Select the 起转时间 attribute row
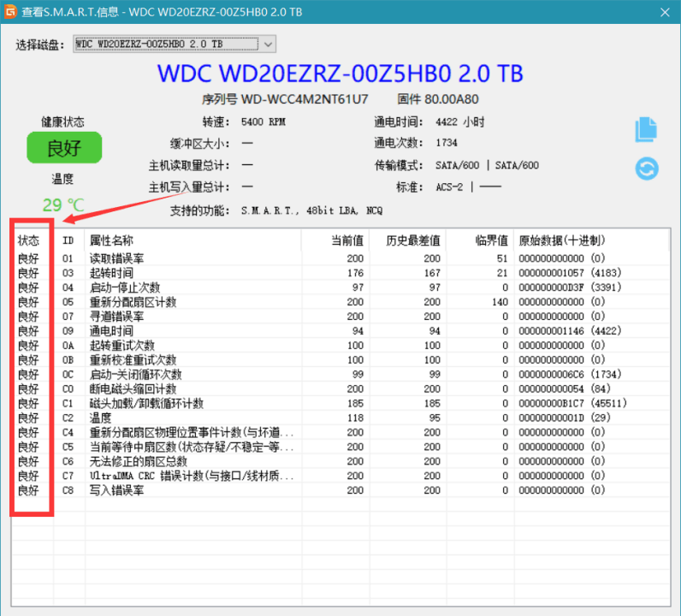 coord(340,273)
